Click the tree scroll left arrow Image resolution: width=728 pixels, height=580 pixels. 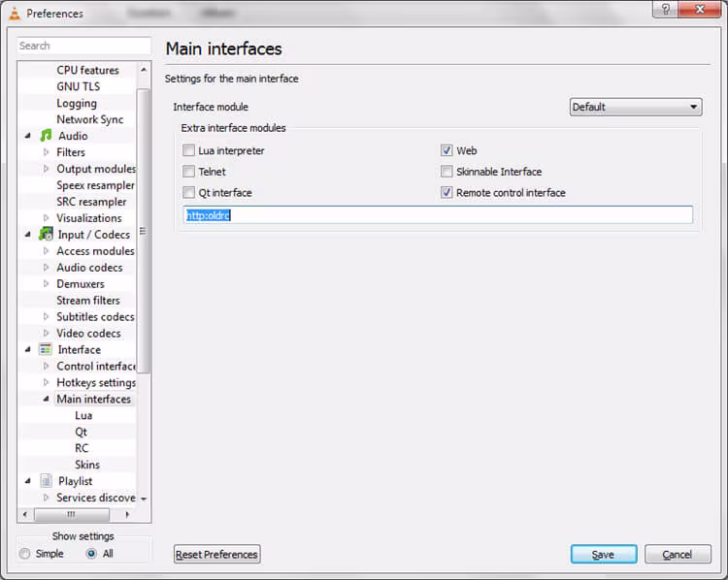pyautogui.click(x=25, y=514)
